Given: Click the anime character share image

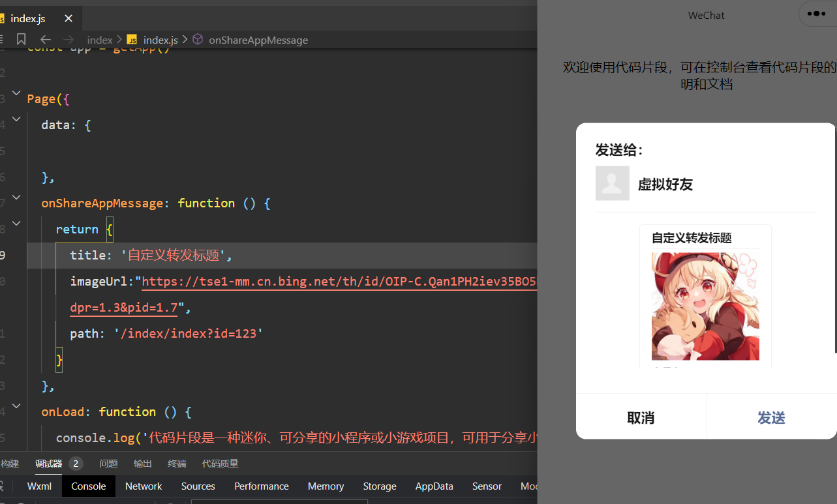Looking at the screenshot, I should pos(705,306).
